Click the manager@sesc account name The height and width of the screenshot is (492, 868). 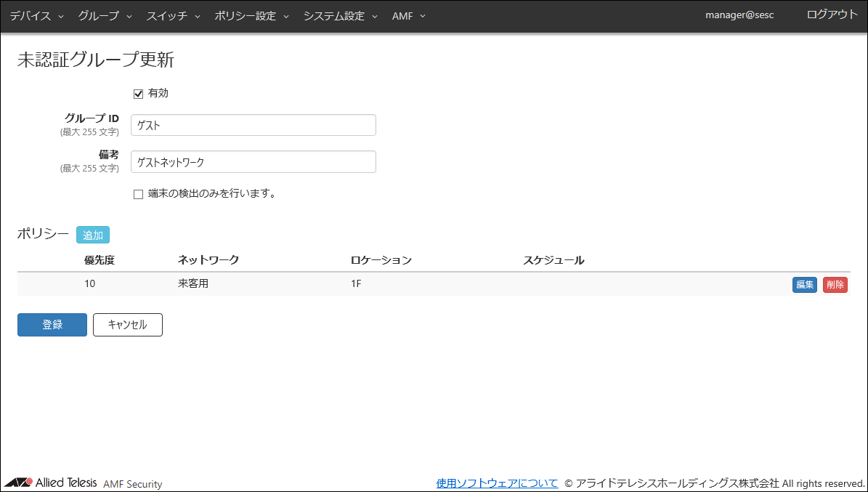[739, 15]
